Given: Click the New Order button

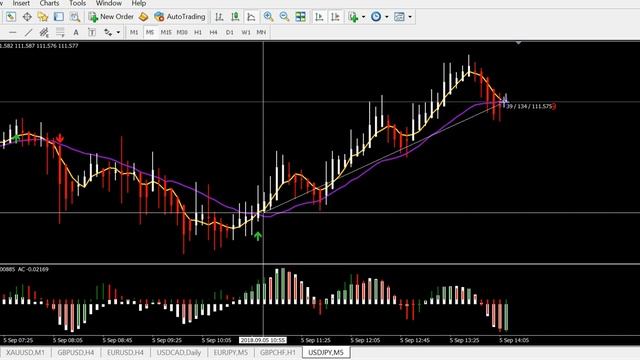Looking at the screenshot, I should tap(111, 17).
